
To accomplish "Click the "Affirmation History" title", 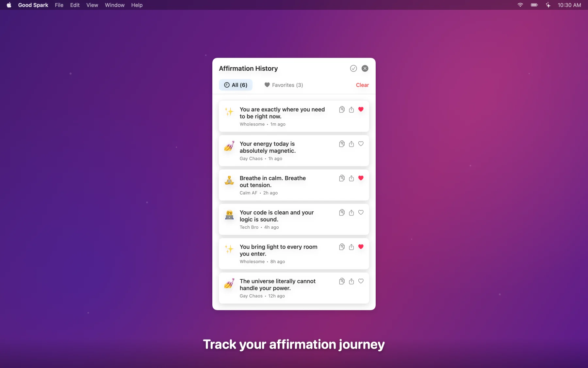I will point(248,68).
